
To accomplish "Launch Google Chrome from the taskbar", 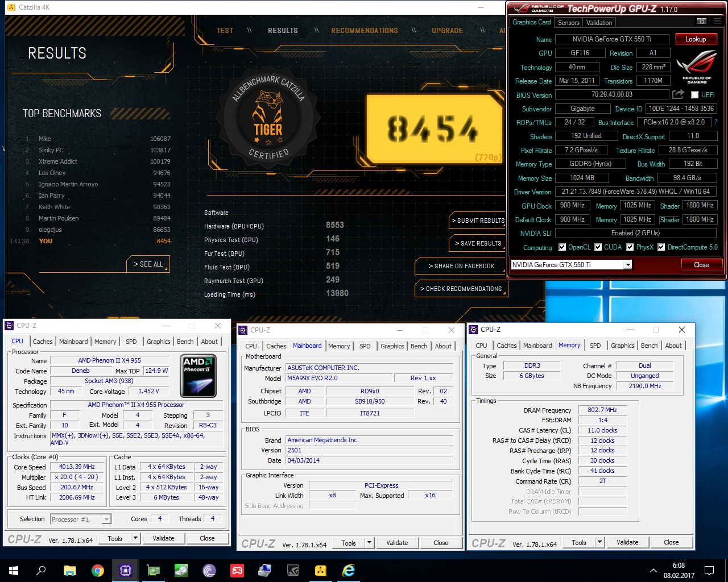I will [98, 570].
